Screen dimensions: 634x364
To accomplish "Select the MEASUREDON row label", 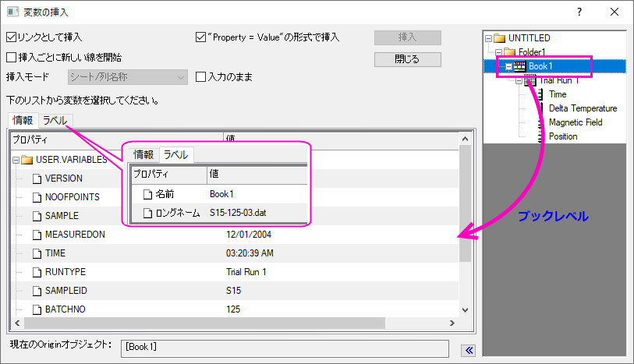I will [75, 235].
